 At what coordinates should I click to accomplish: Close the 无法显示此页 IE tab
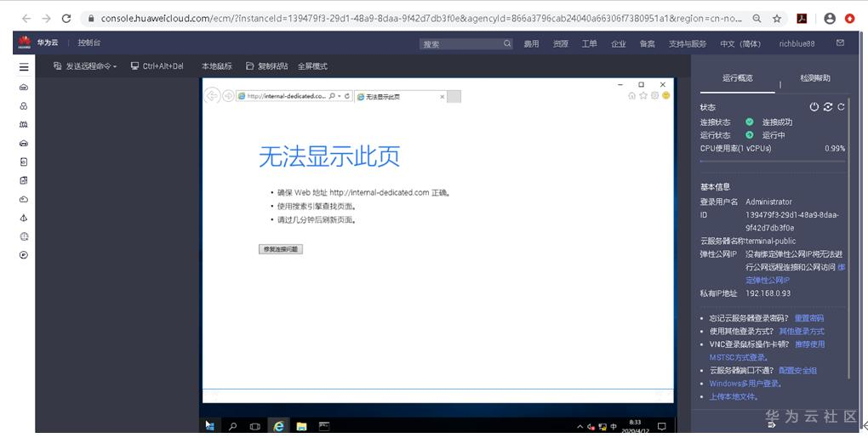tap(442, 97)
